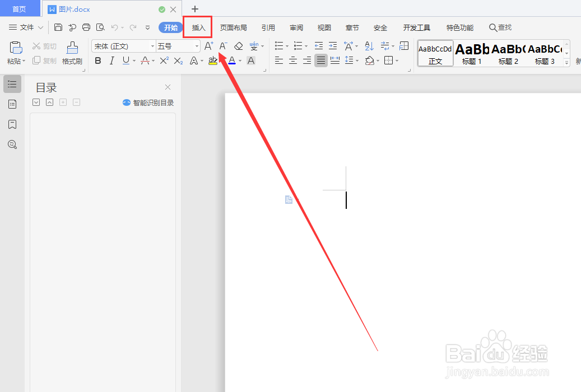Click the Copy button

44,60
